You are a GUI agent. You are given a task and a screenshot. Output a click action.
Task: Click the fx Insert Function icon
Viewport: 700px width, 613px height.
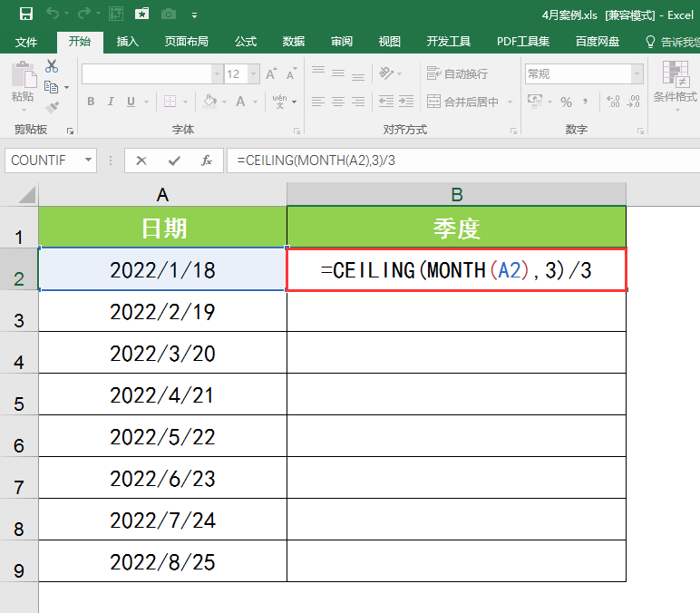pyautogui.click(x=206, y=161)
